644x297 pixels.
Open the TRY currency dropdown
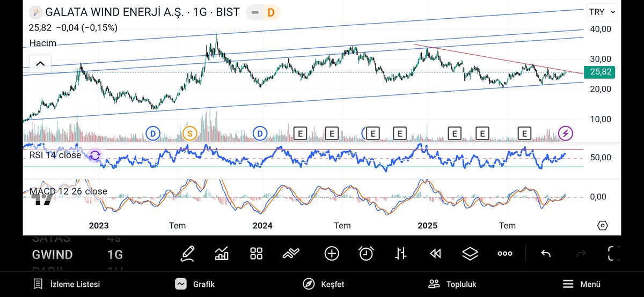pyautogui.click(x=603, y=12)
